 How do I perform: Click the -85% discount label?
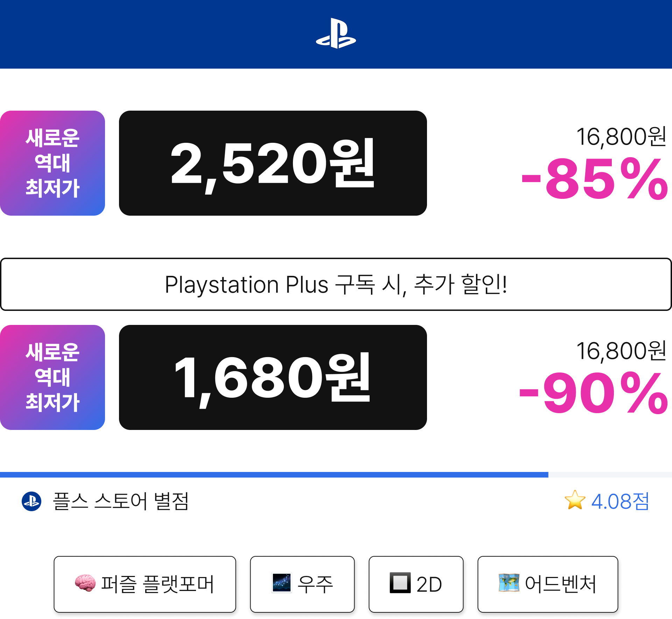(594, 179)
